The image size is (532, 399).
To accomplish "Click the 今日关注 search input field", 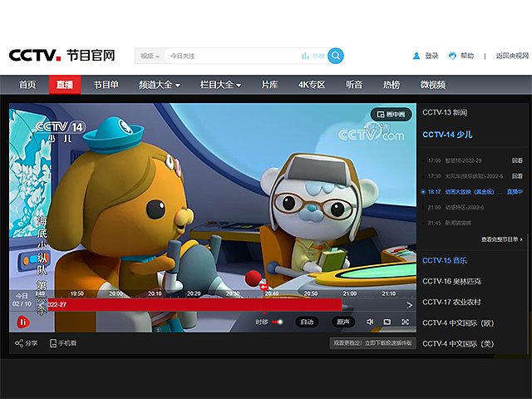I will coord(234,56).
